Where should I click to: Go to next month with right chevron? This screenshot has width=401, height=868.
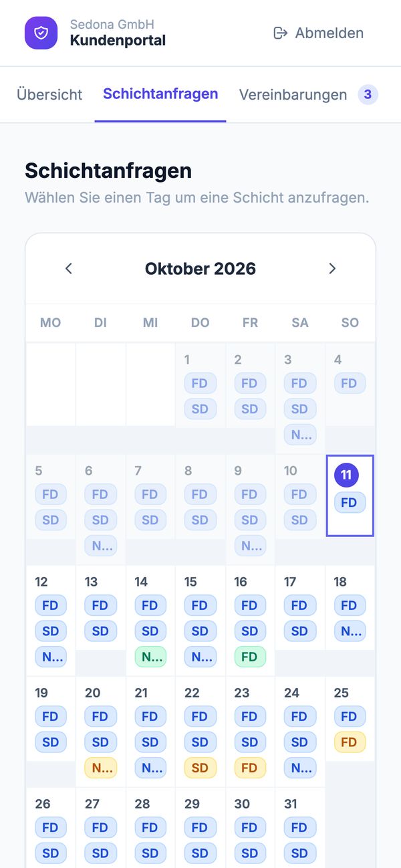[332, 269]
